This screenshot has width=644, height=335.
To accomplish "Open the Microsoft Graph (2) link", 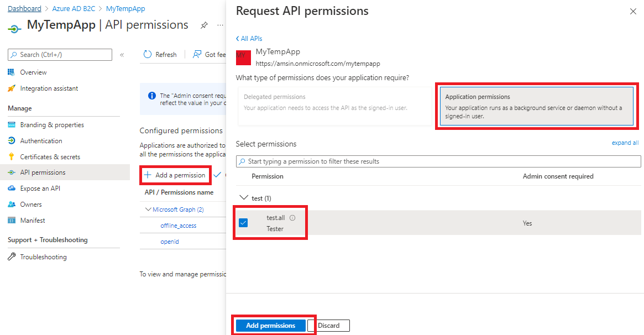I will (x=178, y=210).
